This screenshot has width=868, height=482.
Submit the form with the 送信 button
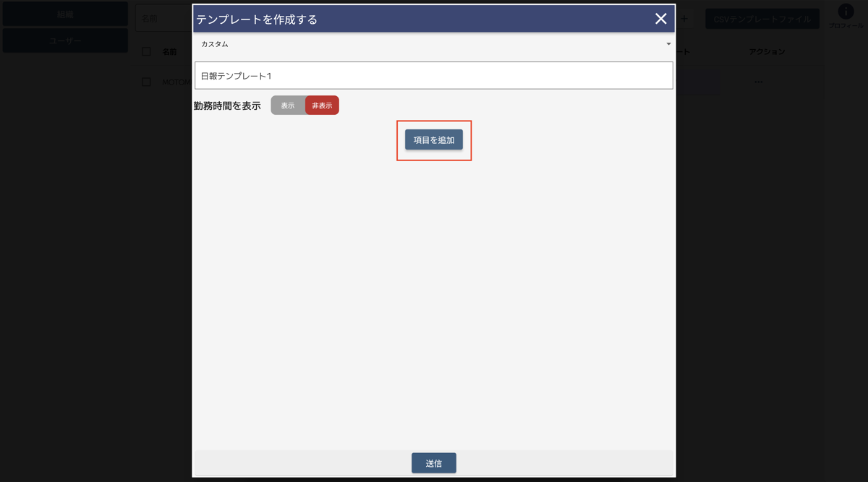433,462
